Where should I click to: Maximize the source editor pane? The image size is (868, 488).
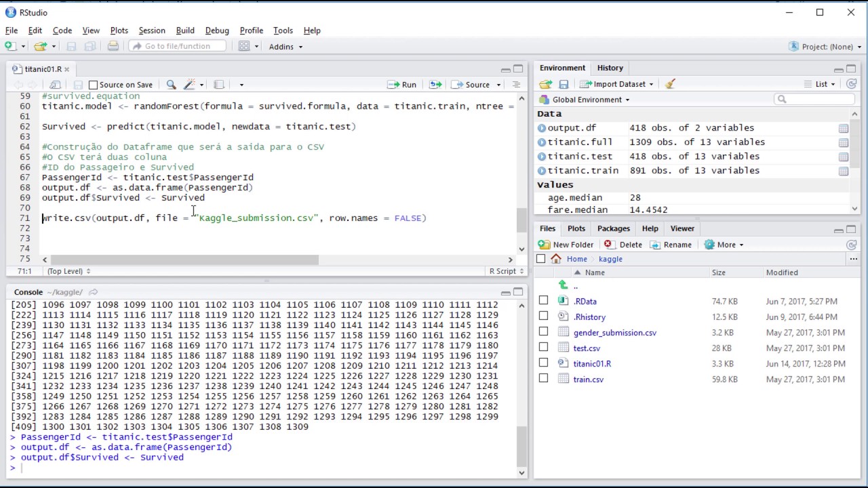[x=518, y=69]
